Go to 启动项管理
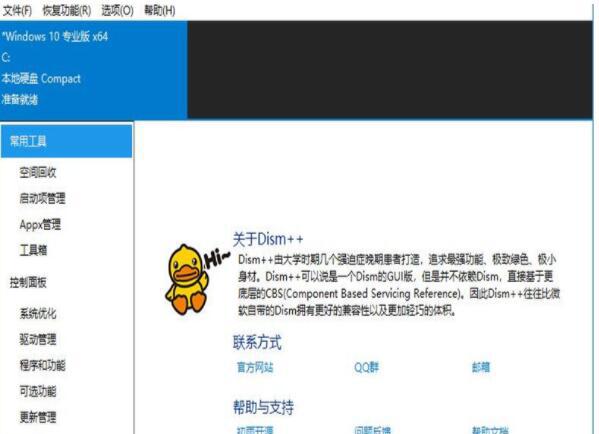The width and height of the screenshot is (599, 434). point(42,198)
